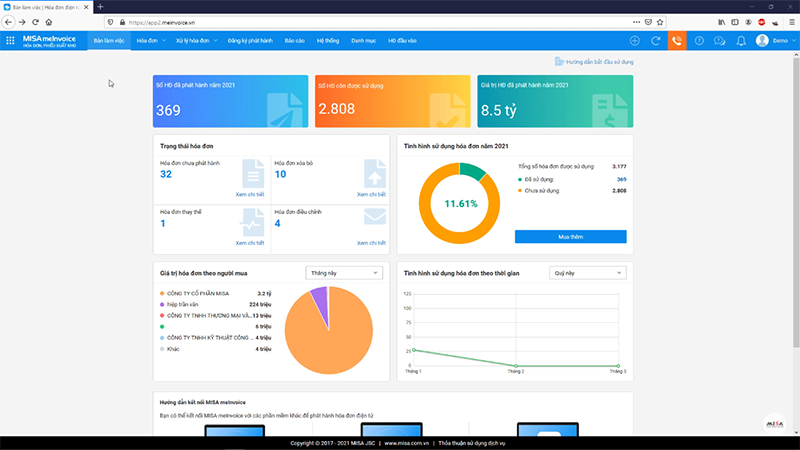Open "Xem chi tiết" for Hóa đơn chưa phát hành

[249, 194]
